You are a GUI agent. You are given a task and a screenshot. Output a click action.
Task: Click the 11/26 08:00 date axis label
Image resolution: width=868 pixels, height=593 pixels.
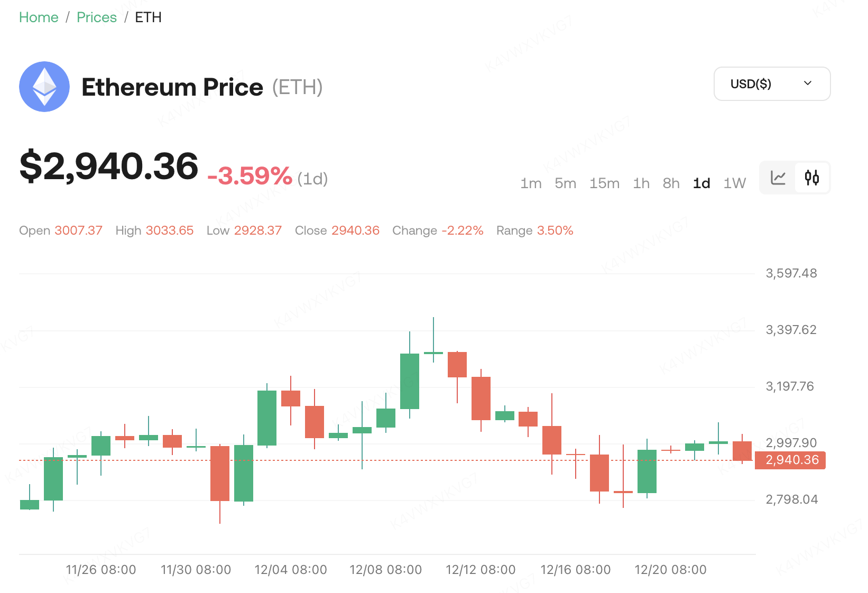pyautogui.click(x=101, y=570)
